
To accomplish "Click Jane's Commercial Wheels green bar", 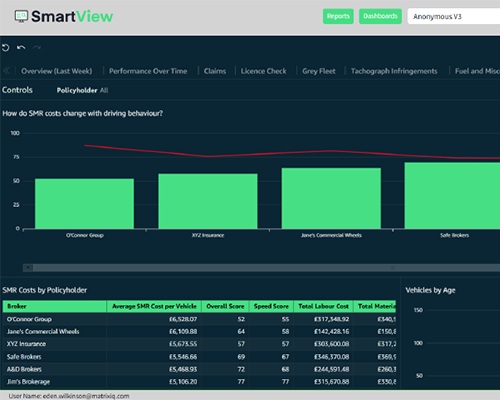I will pyautogui.click(x=331, y=198).
